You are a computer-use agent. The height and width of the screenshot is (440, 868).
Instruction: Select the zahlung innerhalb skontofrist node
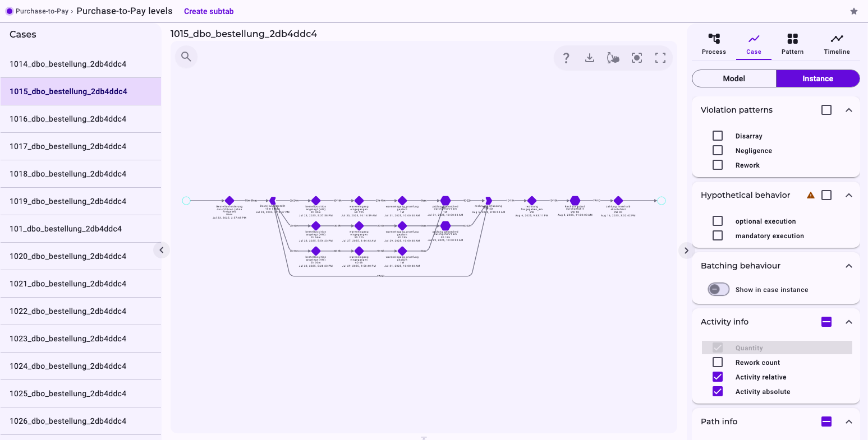618,201
